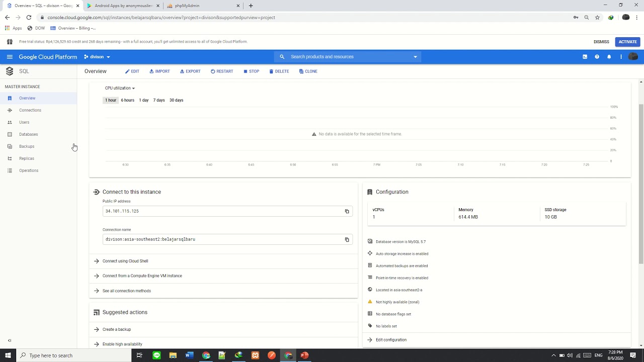Select the 1 day time range
Viewport: 644px width, 362px height.
pyautogui.click(x=144, y=100)
